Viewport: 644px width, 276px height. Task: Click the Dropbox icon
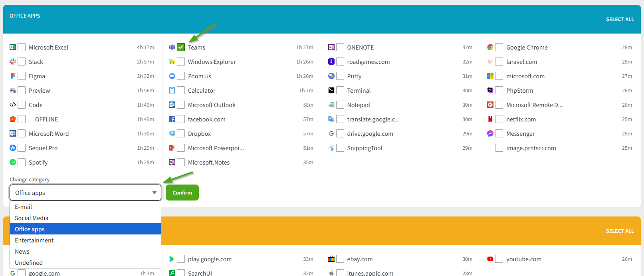tap(172, 133)
